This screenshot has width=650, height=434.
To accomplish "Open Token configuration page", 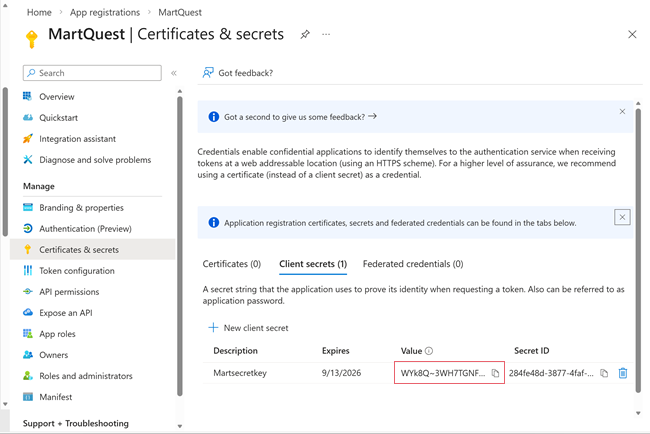I will tap(77, 271).
